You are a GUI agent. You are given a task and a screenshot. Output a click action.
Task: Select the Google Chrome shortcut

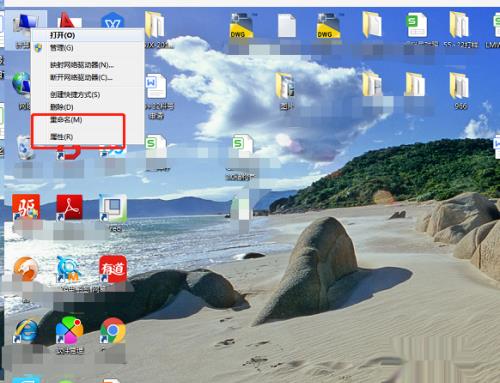coord(113,331)
